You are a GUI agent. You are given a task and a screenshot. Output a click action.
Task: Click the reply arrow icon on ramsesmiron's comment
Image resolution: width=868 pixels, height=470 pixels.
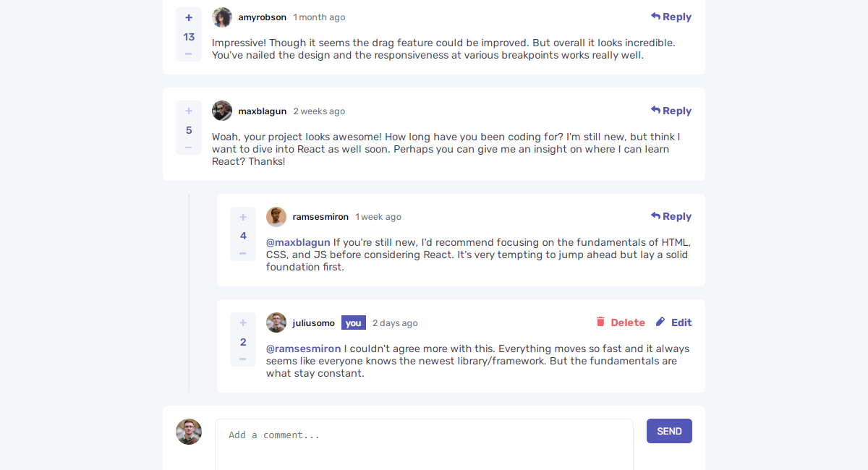tap(655, 215)
